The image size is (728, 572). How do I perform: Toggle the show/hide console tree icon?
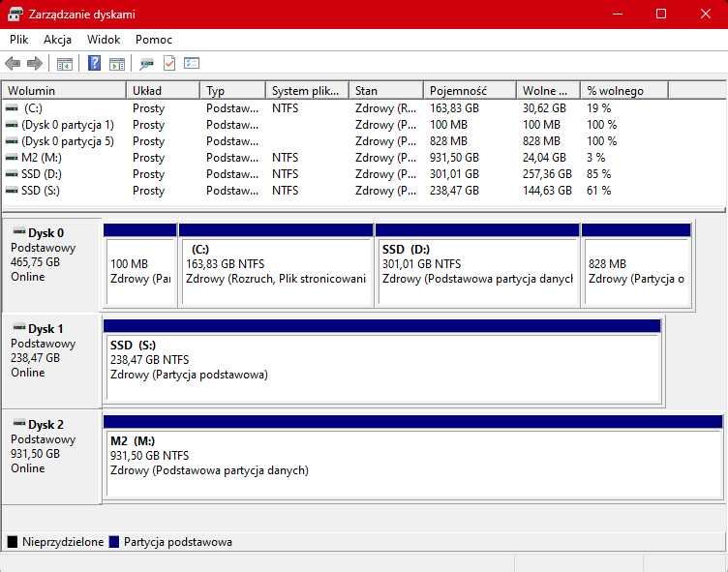tap(65, 64)
